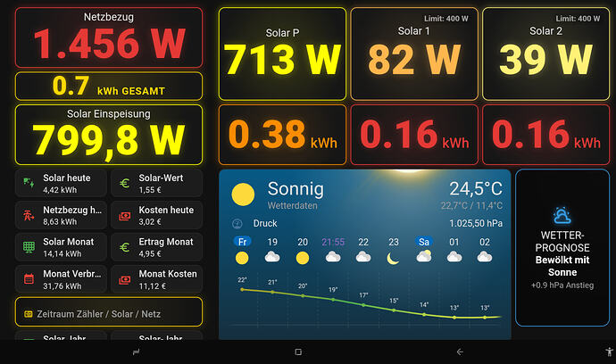Click the Solar-Wert 1,55 € value
The height and width of the screenshot is (364, 616).
point(150,190)
